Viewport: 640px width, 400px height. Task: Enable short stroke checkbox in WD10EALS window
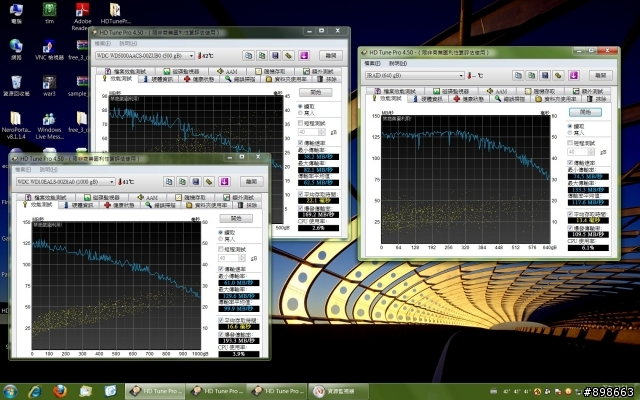pos(221,249)
